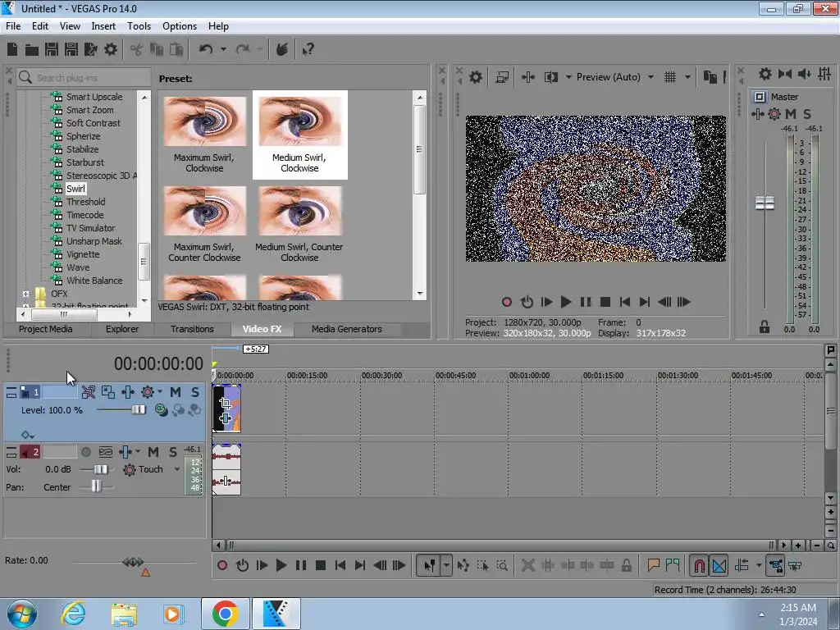The image size is (840, 630).
Task: Open Master bus audio properties gear icon
Action: click(x=765, y=74)
